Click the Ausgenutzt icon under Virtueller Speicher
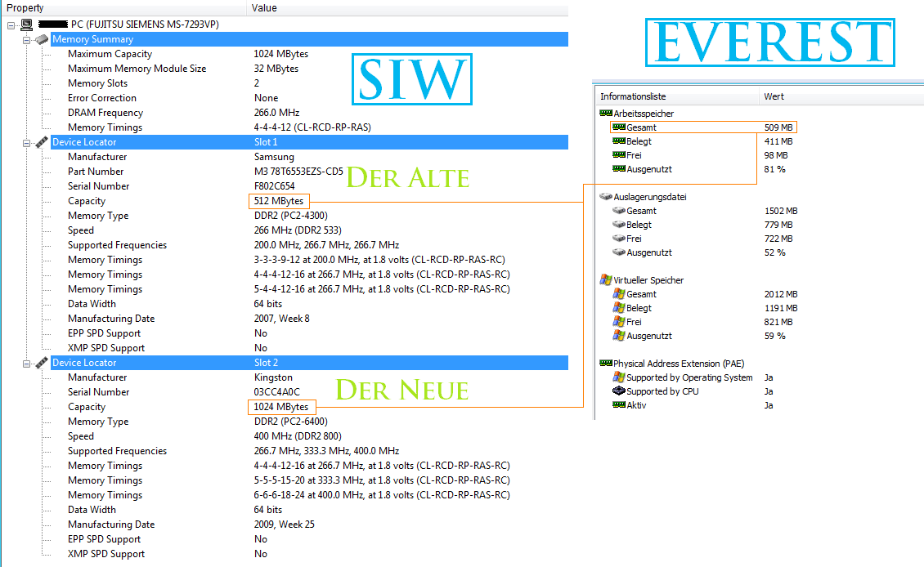The image size is (924, 567). [619, 335]
